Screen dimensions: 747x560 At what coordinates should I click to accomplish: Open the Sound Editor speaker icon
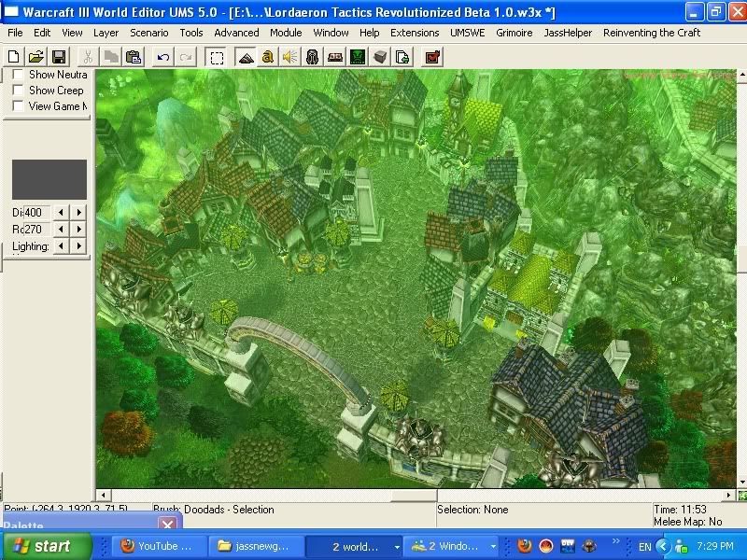(289, 57)
